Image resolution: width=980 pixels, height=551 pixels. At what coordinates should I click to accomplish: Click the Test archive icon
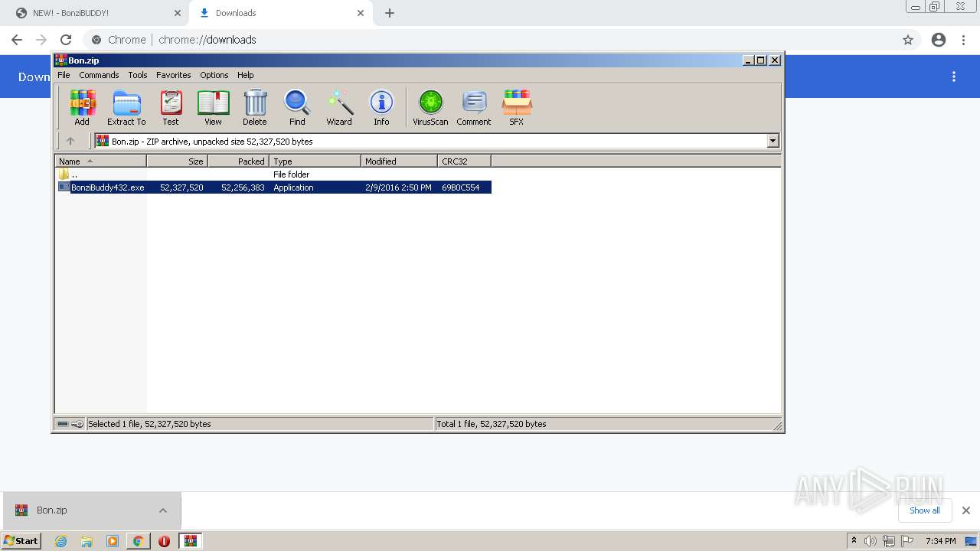(x=171, y=107)
